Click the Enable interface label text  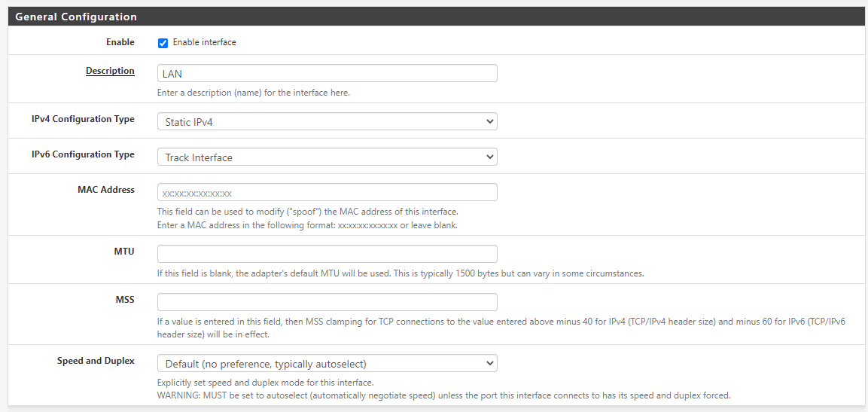tap(204, 43)
